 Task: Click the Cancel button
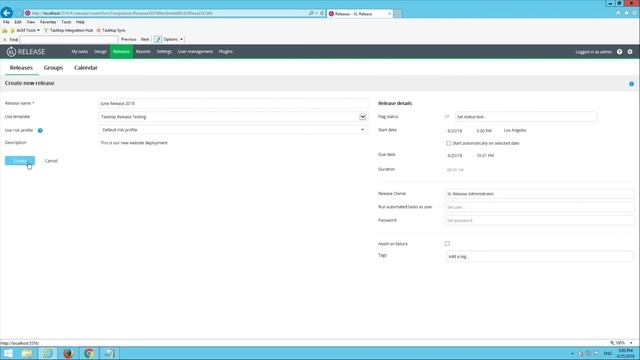(x=51, y=161)
